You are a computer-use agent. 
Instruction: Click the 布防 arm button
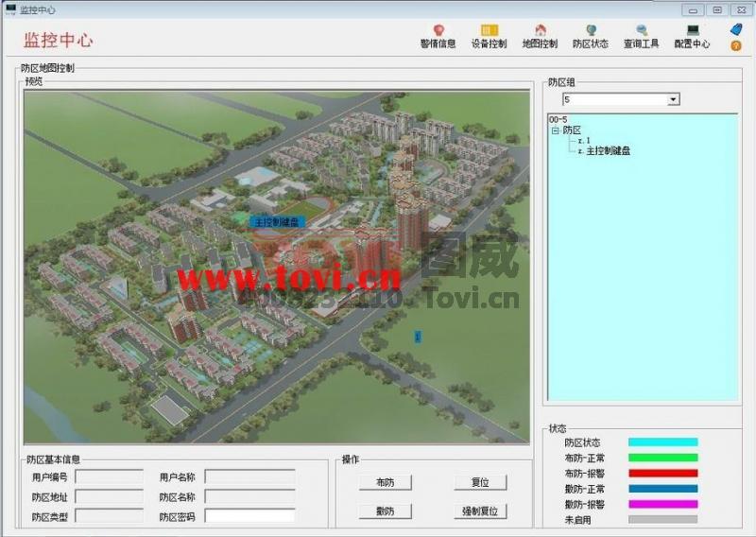click(385, 482)
